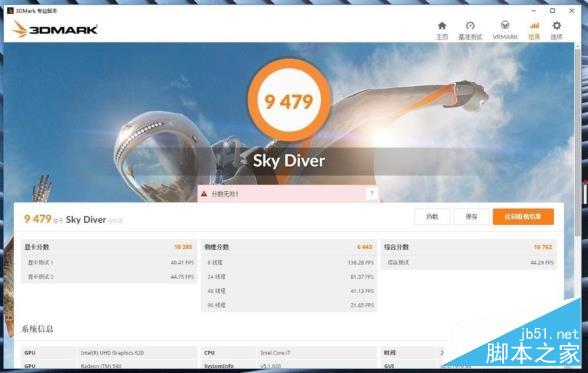Select the Results (结果) bar-chart icon
This screenshot has width=588, height=373.
pyautogui.click(x=534, y=25)
